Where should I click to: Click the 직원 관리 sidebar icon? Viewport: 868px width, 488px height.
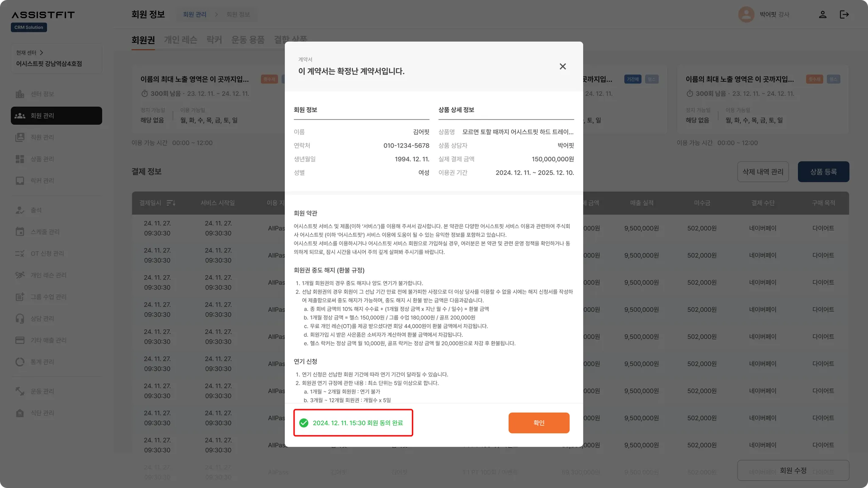click(x=20, y=137)
